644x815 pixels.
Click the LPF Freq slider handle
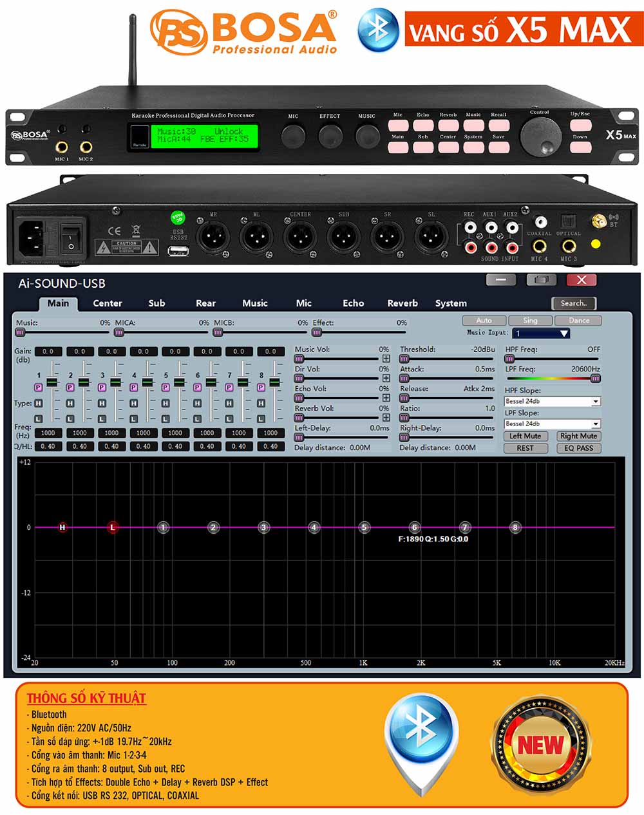click(596, 379)
